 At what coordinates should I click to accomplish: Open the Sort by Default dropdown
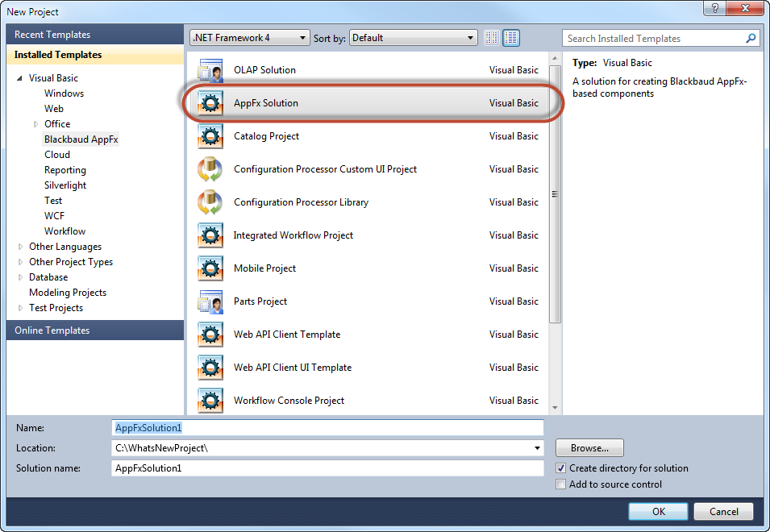(x=413, y=38)
